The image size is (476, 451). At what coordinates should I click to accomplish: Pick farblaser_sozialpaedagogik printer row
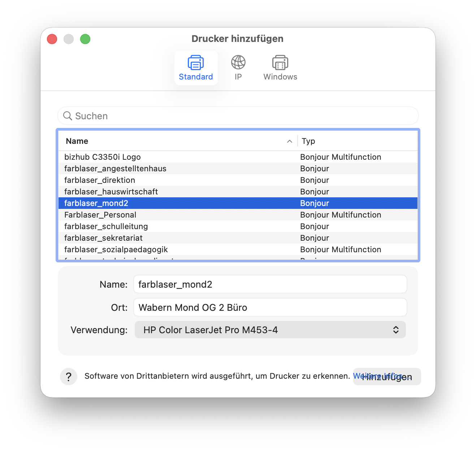(x=116, y=249)
